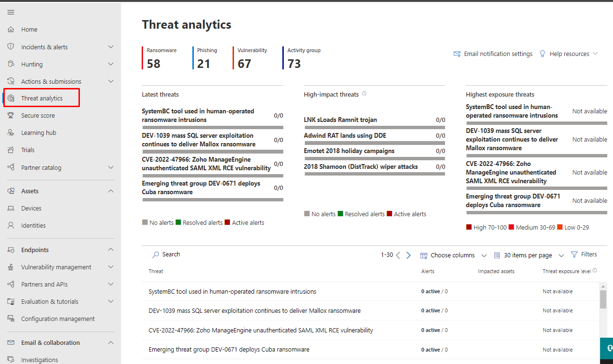
Task: Open Configuration management in sidebar
Action: pyautogui.click(x=57, y=319)
